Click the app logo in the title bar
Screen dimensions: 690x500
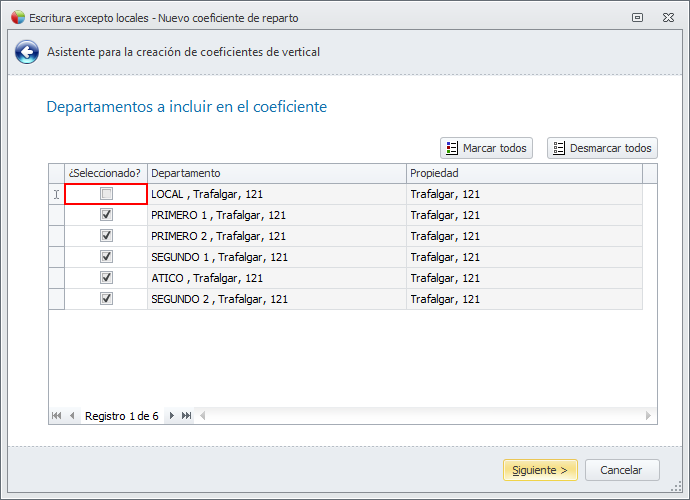[x=17, y=17]
